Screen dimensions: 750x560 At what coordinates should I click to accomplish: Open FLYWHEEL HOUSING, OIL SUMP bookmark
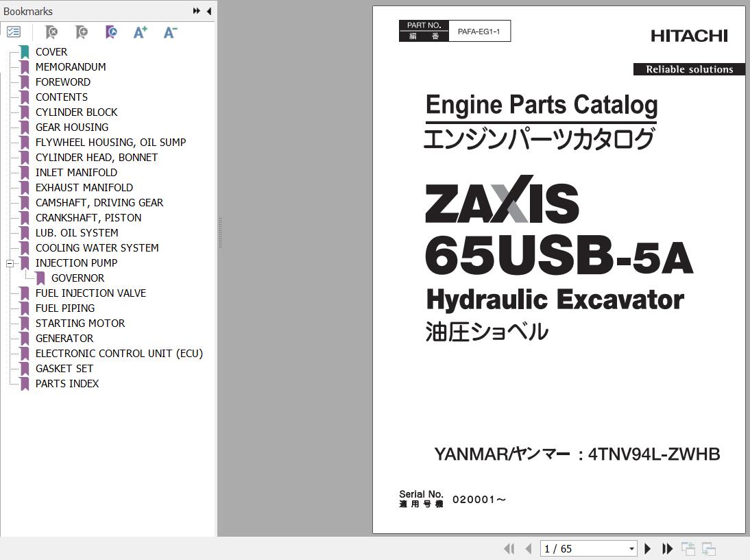[x=110, y=142]
